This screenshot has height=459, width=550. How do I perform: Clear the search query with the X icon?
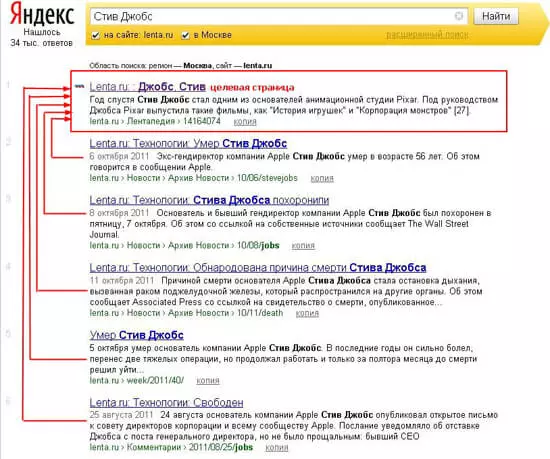pyautogui.click(x=459, y=16)
